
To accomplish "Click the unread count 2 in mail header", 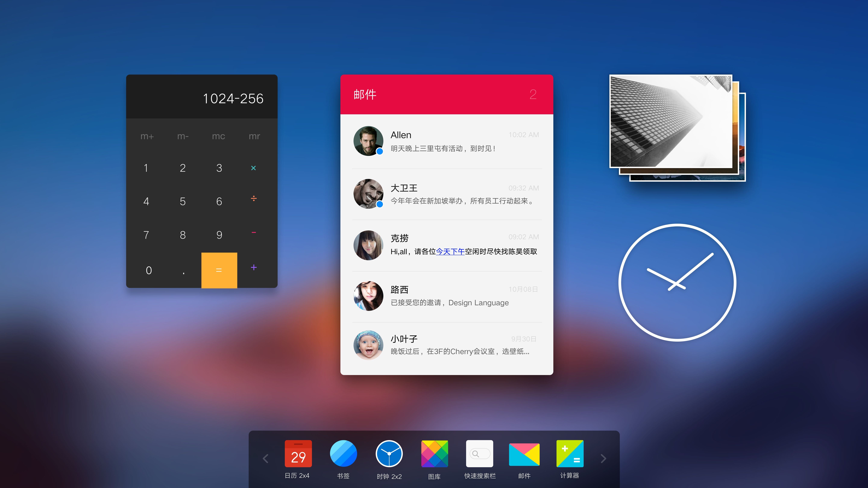I will (x=533, y=94).
